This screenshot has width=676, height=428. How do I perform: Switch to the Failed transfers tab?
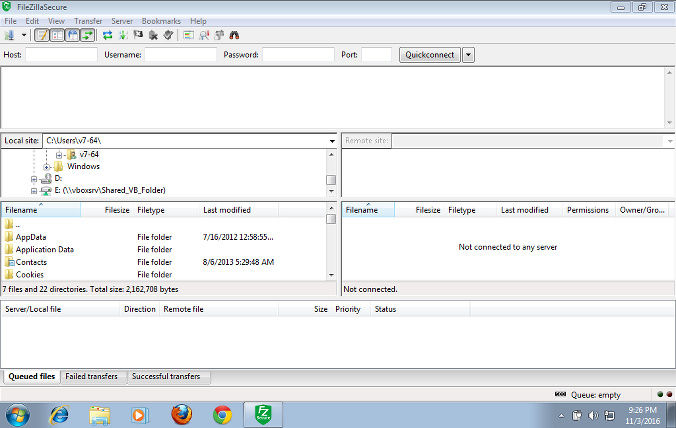[x=92, y=377]
